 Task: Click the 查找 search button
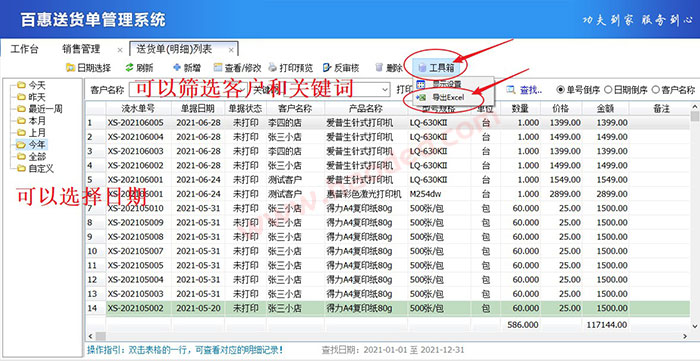[525, 90]
